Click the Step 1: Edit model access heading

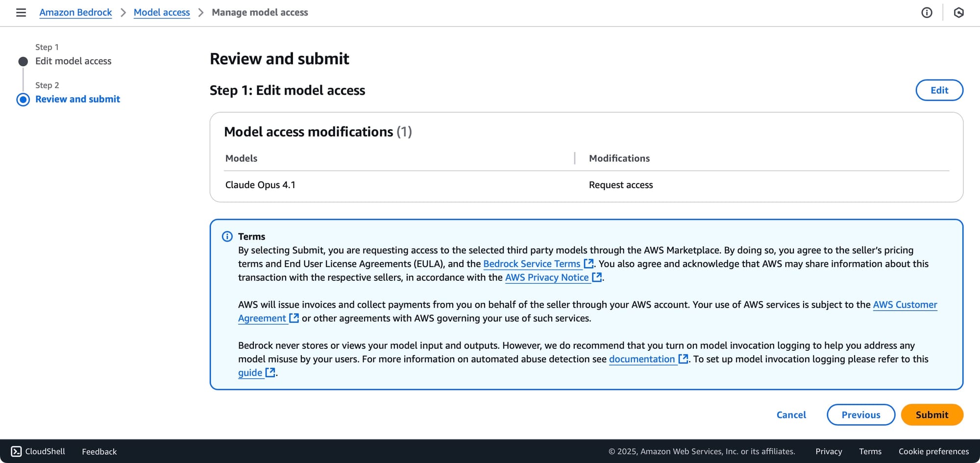pos(288,90)
